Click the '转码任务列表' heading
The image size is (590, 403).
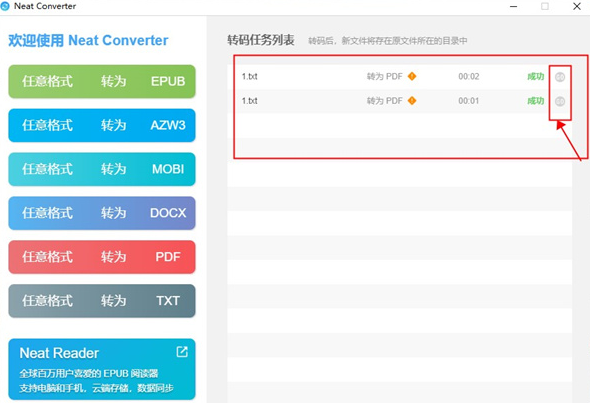pyautogui.click(x=261, y=40)
